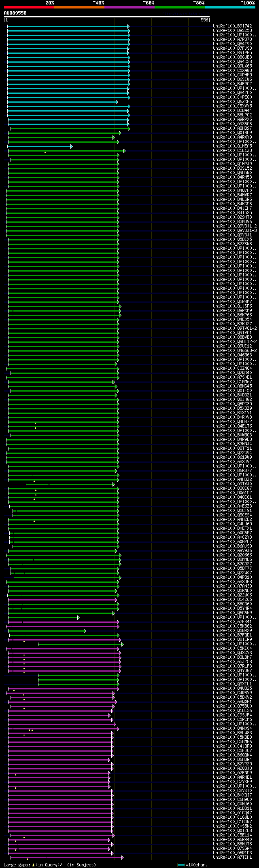Select the UniRef100_Q29MT3 label
The image size is (259, 868).
pos(232,217)
